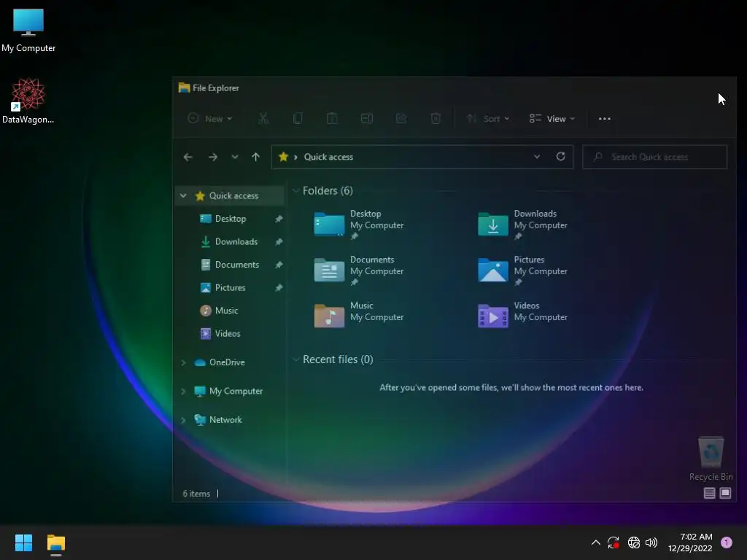This screenshot has width=747, height=560.
Task: Expand the address bar history dropdown
Action: coord(537,157)
